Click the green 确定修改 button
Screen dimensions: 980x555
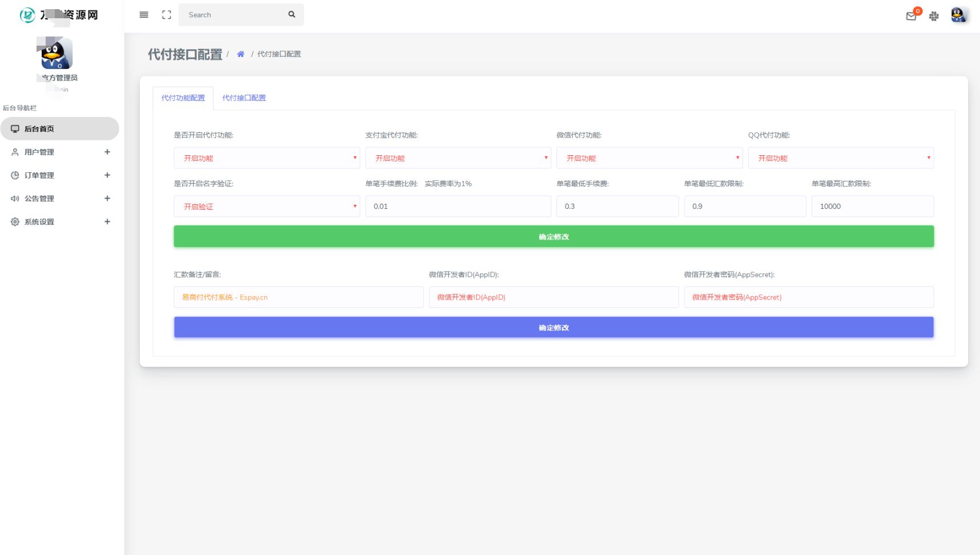[x=553, y=236]
